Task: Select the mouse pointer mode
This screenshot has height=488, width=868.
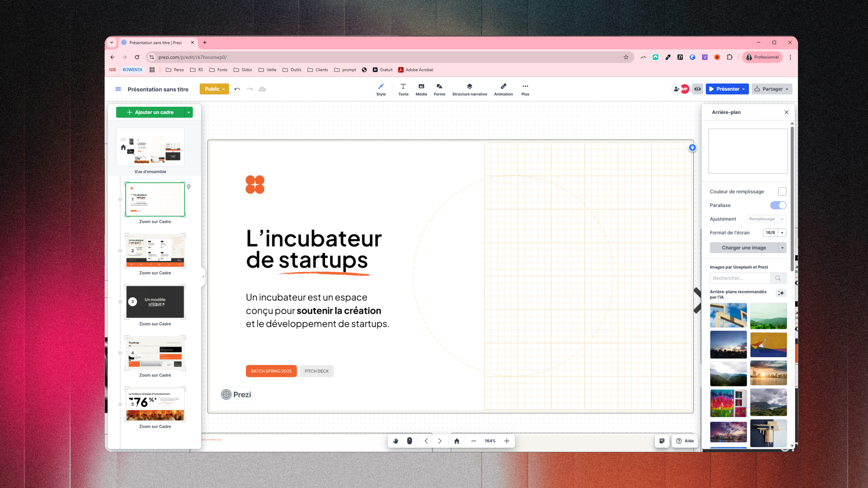Action: (409, 441)
